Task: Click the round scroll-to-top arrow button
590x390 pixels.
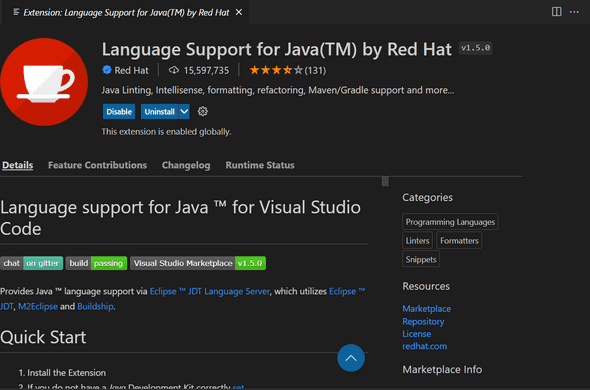Action: coord(351,358)
